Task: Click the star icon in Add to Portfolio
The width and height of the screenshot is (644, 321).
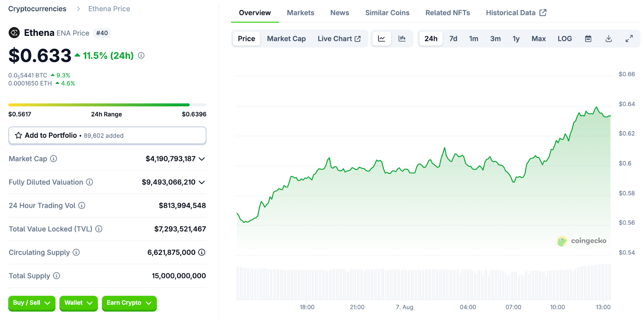Action: coord(19,135)
